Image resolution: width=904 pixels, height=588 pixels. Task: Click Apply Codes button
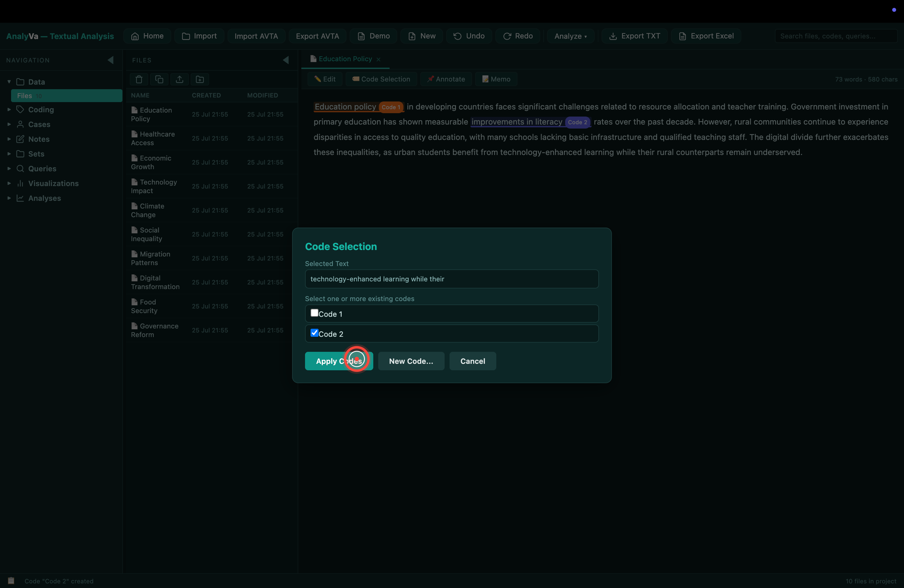[x=339, y=361]
